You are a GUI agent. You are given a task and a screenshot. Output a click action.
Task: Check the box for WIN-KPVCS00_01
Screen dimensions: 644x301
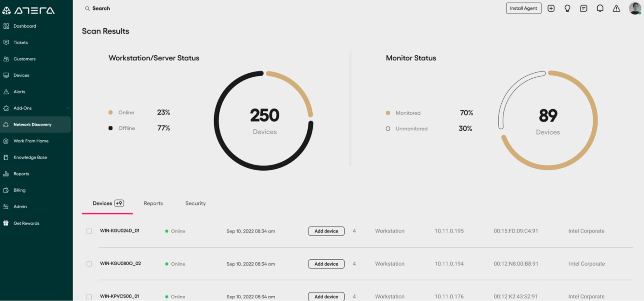[x=89, y=296]
